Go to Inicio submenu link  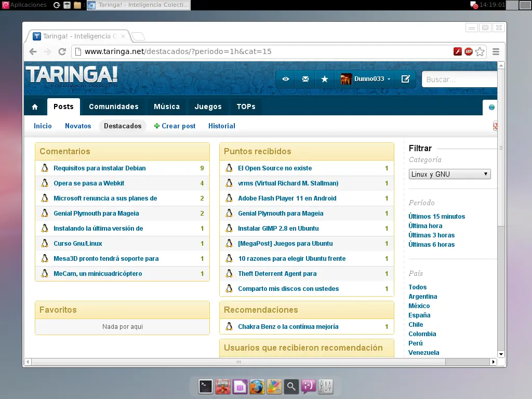click(x=43, y=126)
